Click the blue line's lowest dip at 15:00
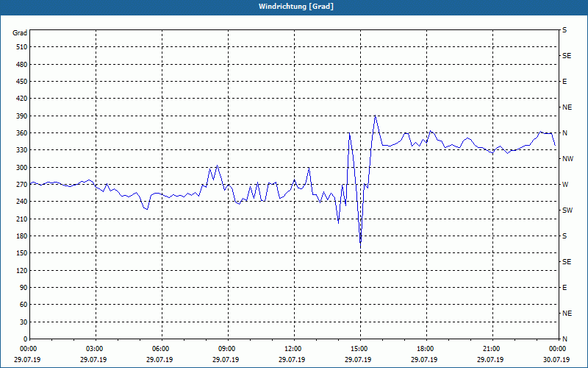Viewport: 588px width, 368px height. 360,247
